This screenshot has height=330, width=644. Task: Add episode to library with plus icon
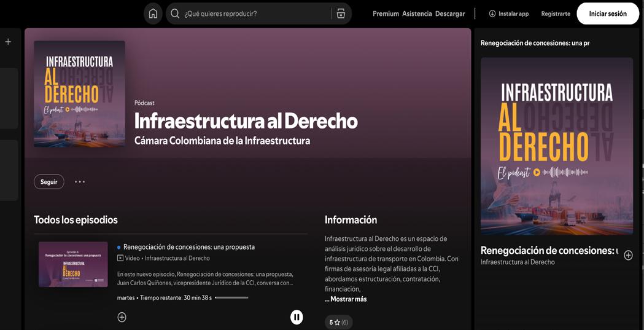click(x=122, y=317)
